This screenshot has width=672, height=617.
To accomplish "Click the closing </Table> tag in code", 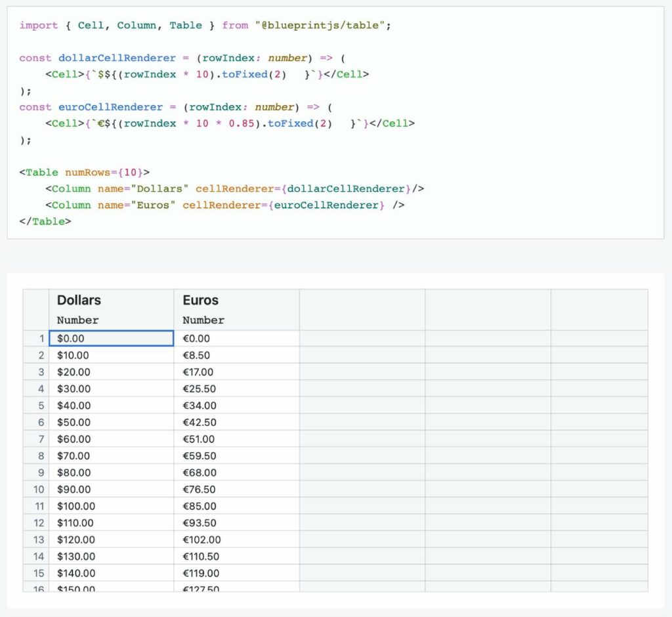I will 45,221.
